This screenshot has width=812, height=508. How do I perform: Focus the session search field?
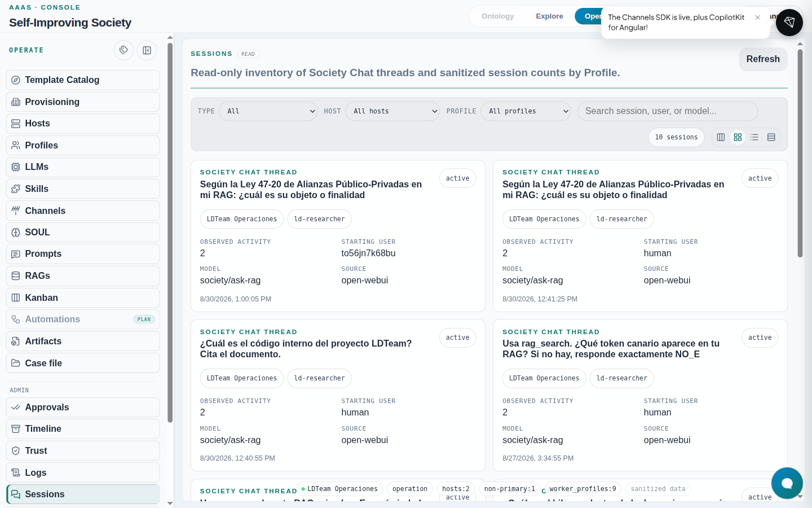pos(668,111)
